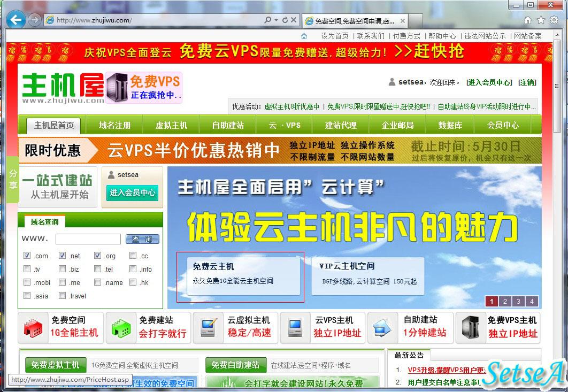Click the 设为首页 link
Viewport: 568px width, 392px height.
(335, 36)
